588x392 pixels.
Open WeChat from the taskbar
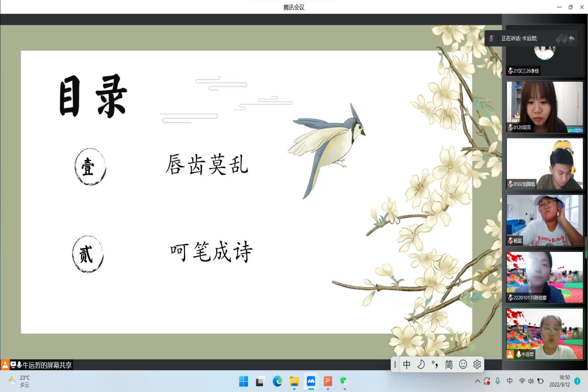coord(344,382)
